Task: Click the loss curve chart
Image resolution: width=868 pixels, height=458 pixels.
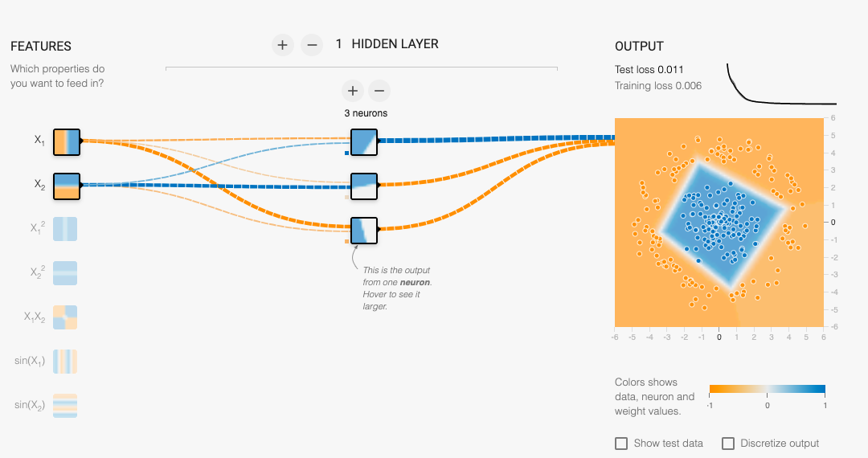Action: click(782, 84)
